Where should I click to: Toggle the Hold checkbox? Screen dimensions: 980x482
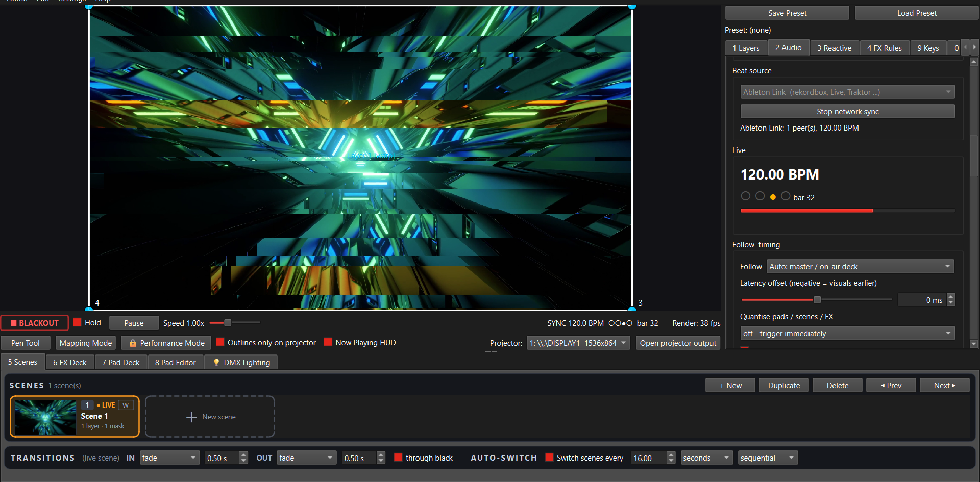[78, 322]
